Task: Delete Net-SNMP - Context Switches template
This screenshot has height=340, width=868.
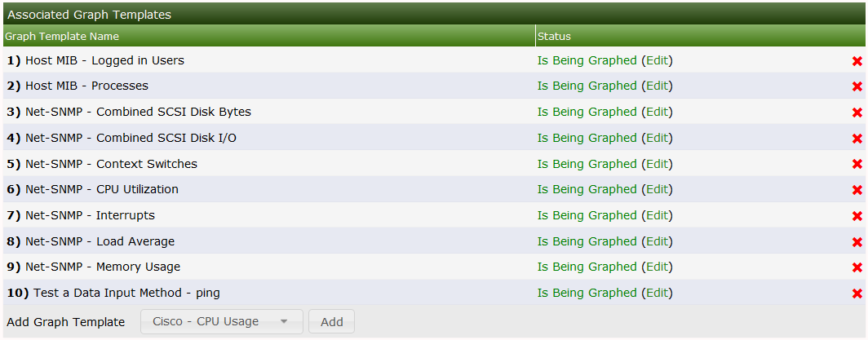Action: [x=857, y=165]
